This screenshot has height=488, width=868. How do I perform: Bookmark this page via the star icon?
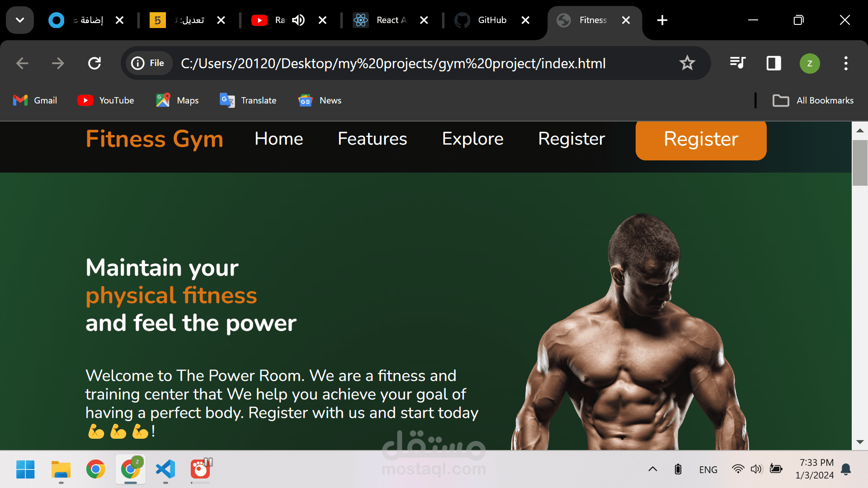tap(687, 63)
